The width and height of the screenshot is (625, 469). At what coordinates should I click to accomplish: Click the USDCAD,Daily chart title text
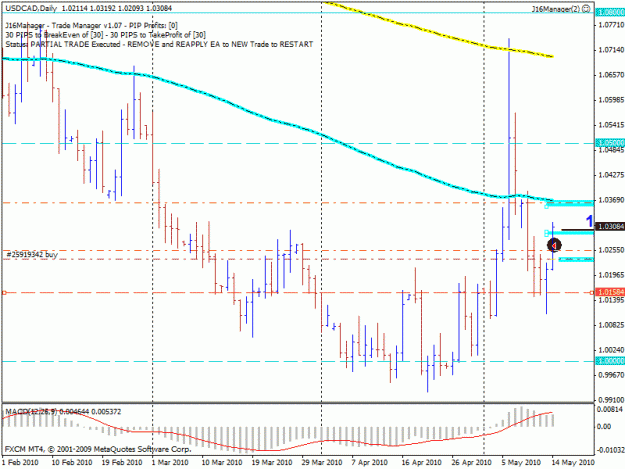[31, 8]
